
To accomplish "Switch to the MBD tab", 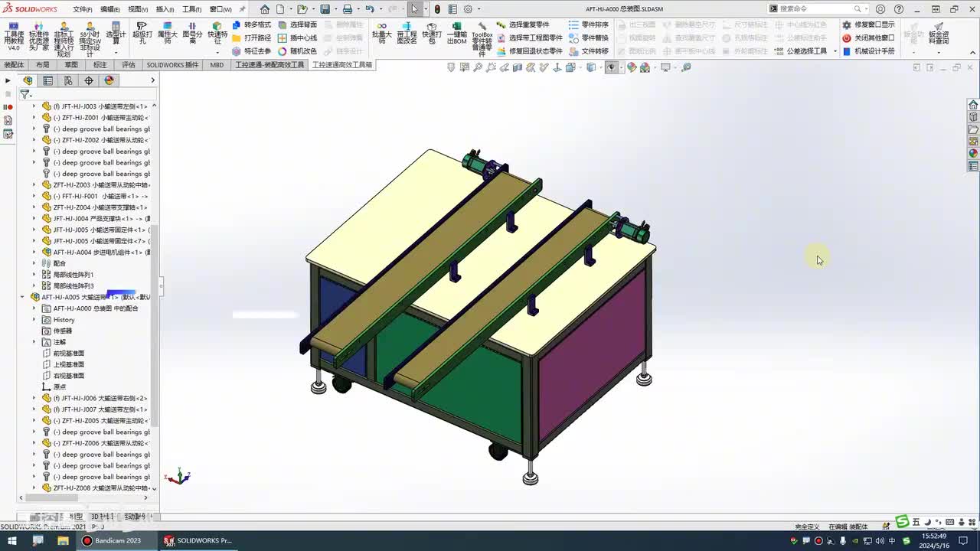I will [217, 65].
